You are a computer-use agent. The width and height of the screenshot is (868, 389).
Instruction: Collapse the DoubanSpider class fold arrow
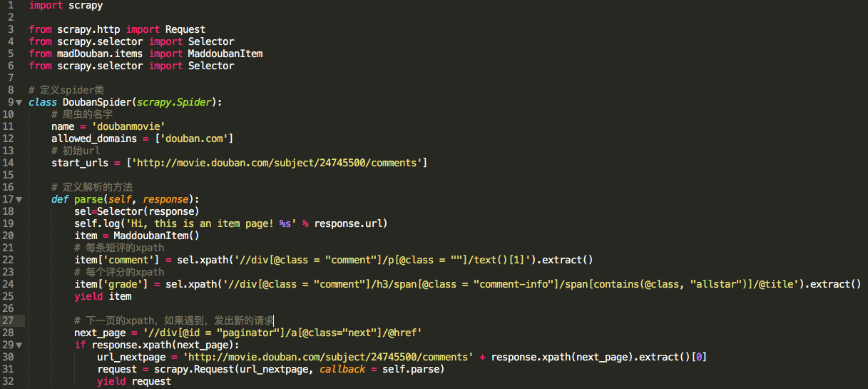pyautogui.click(x=19, y=102)
